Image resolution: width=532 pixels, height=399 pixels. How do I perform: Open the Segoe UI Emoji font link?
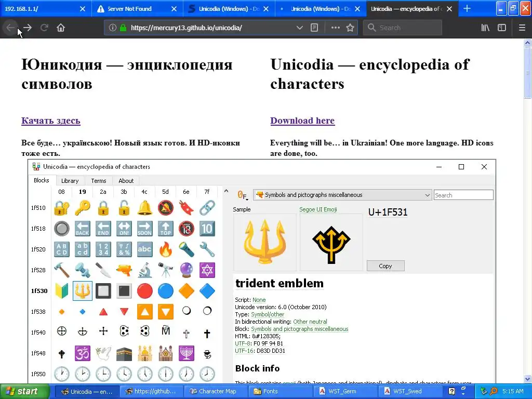coord(318,209)
